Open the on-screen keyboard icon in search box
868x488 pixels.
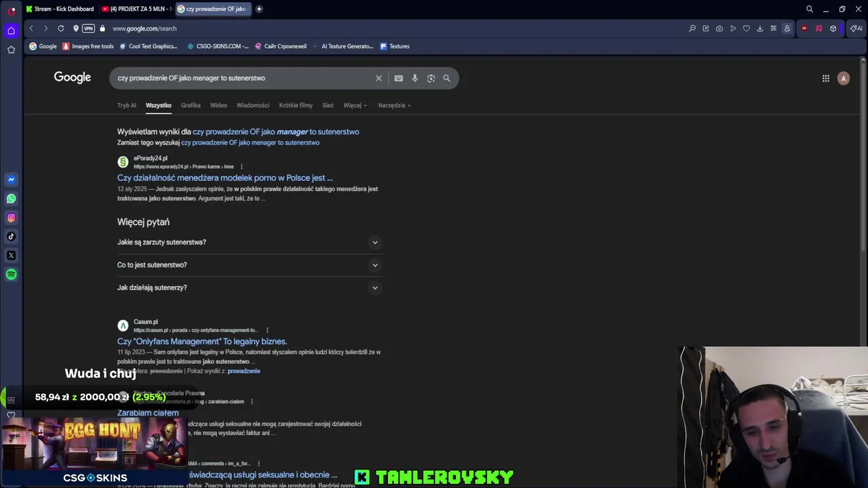pyautogui.click(x=399, y=78)
